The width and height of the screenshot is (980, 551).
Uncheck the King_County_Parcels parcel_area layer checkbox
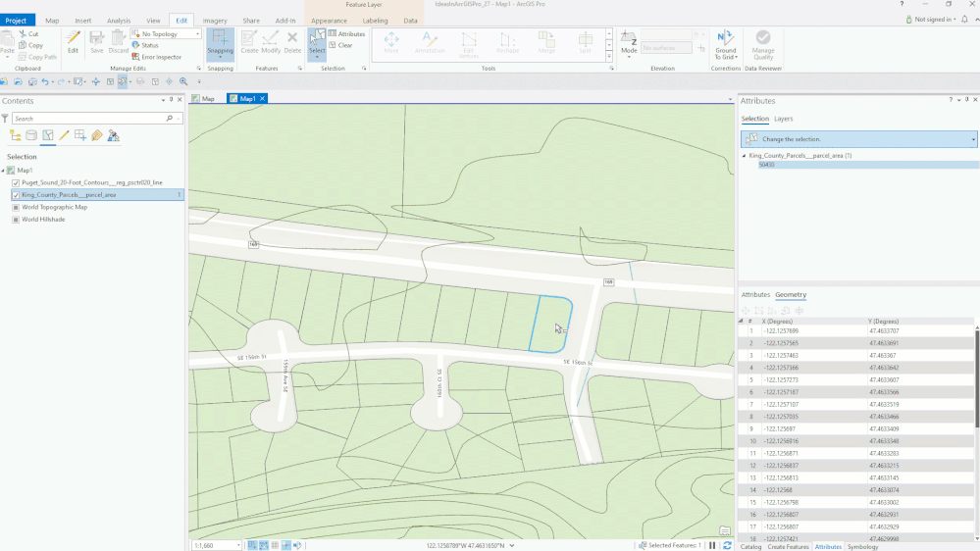tap(15, 195)
